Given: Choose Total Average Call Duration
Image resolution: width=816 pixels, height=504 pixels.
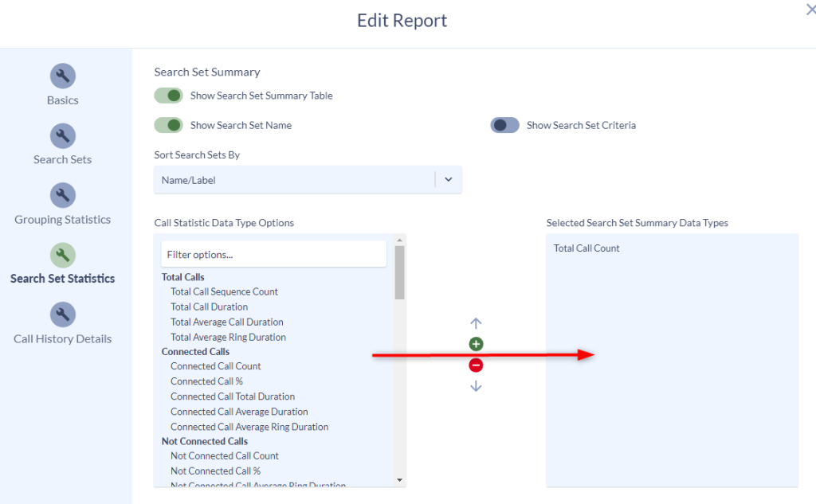Looking at the screenshot, I should point(227,322).
